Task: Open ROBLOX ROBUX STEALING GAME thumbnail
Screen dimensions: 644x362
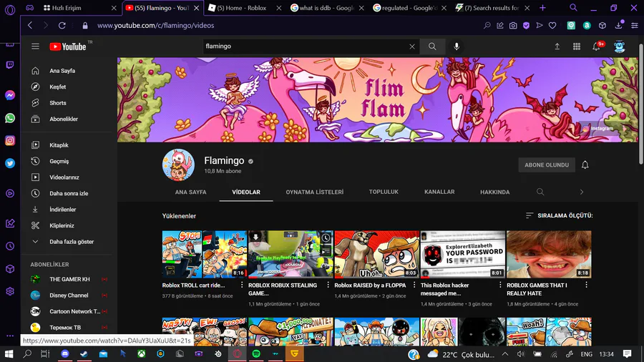Action: (291, 254)
